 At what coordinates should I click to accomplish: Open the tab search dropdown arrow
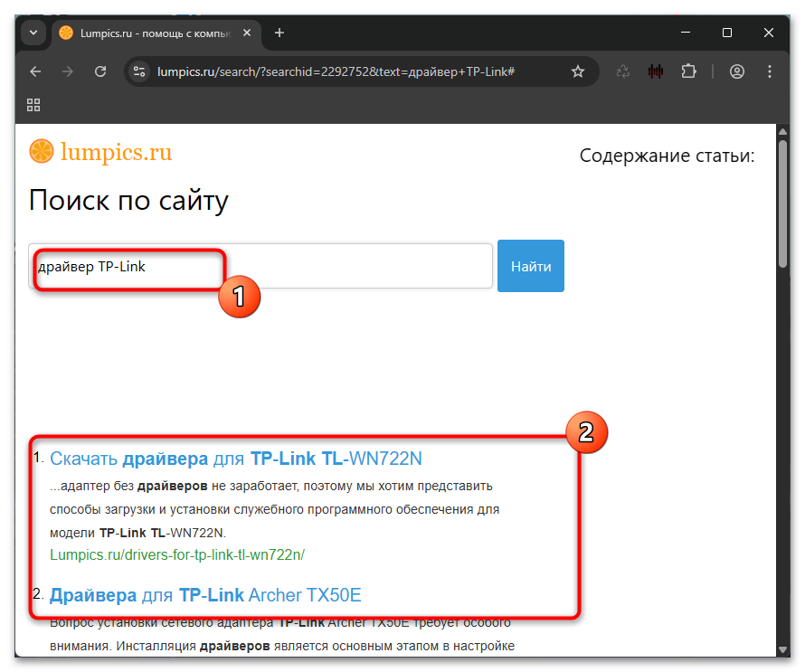(33, 33)
